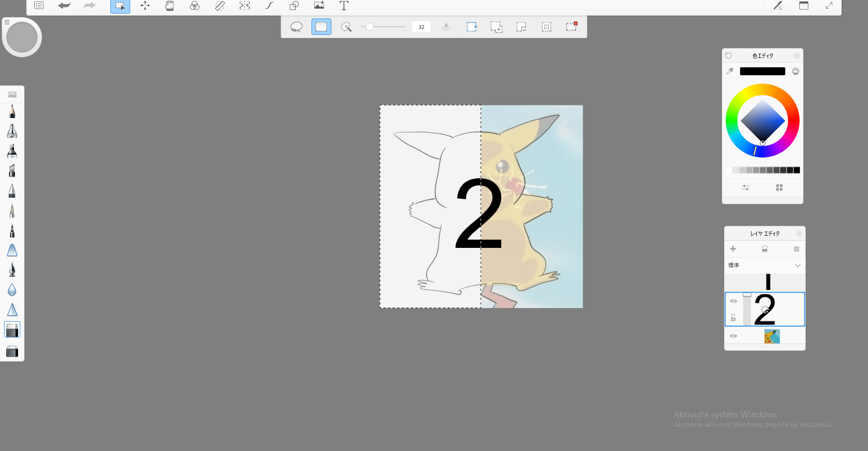Undo the last action
Image resolution: width=868 pixels, height=451 pixels.
[x=64, y=5]
